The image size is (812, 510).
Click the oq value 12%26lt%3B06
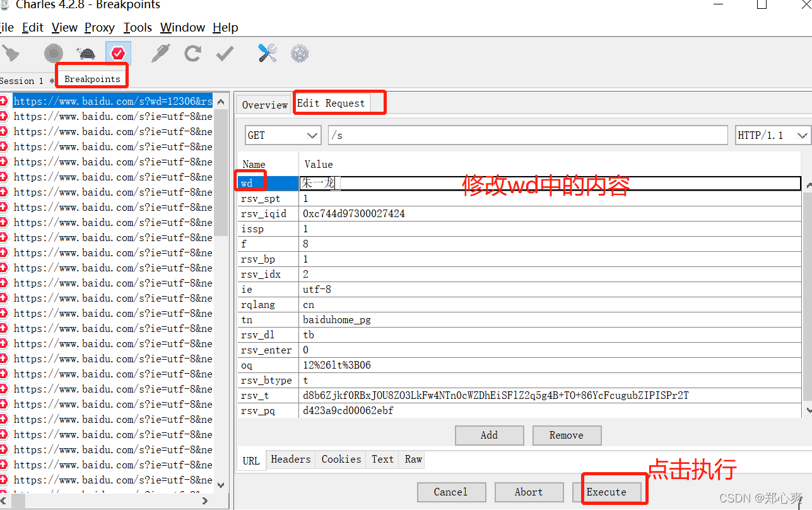(x=337, y=365)
